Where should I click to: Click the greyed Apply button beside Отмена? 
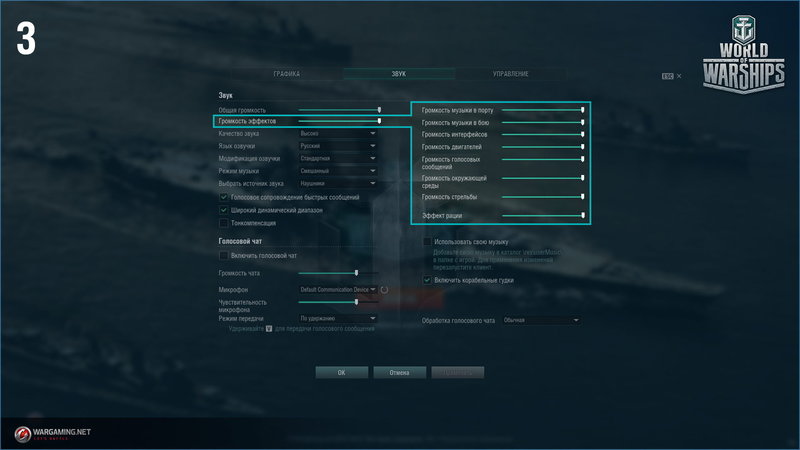458,372
